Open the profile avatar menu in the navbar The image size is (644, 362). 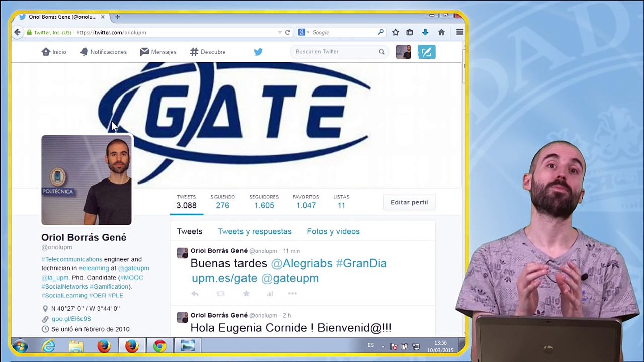[404, 52]
